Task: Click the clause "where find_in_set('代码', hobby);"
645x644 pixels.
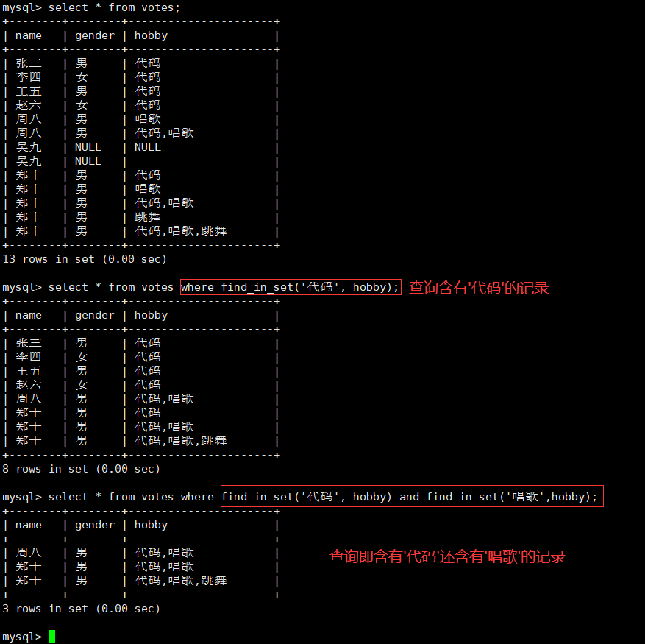Action: [291, 287]
